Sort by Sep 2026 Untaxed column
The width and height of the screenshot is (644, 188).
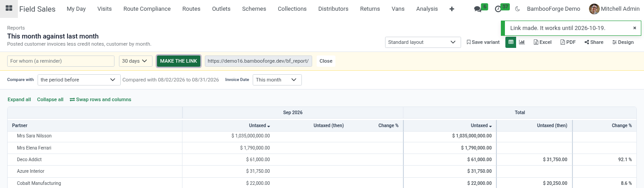pyautogui.click(x=259, y=126)
